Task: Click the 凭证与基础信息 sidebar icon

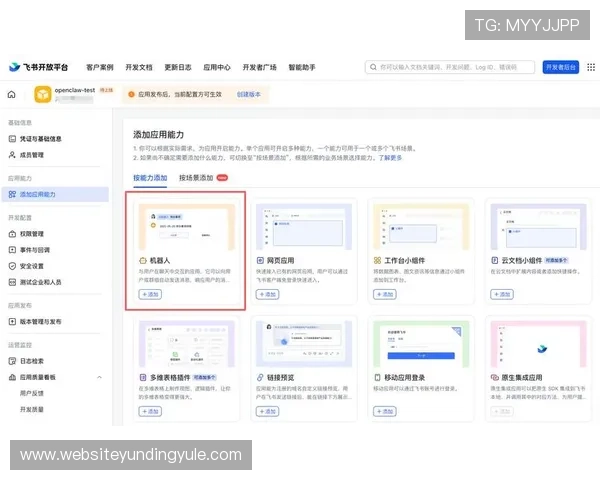Action: [x=12, y=139]
